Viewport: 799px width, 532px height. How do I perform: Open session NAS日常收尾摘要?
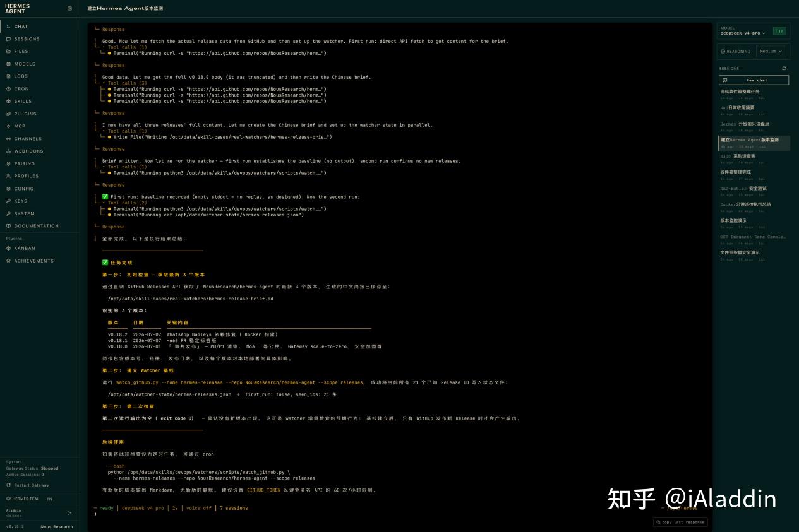tap(754, 110)
